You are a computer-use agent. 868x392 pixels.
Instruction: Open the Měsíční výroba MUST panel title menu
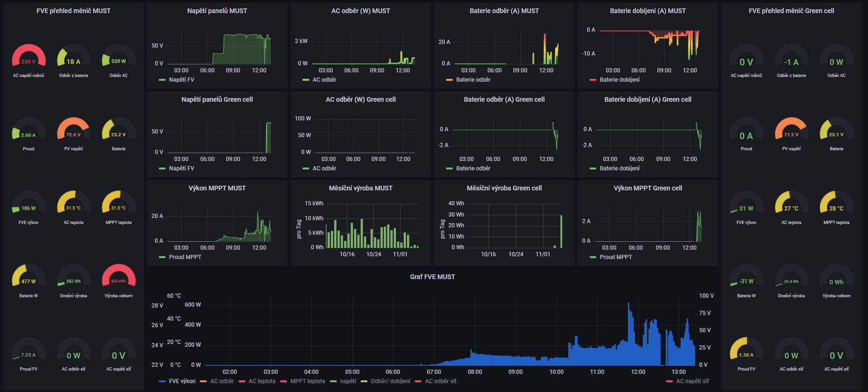click(360, 188)
